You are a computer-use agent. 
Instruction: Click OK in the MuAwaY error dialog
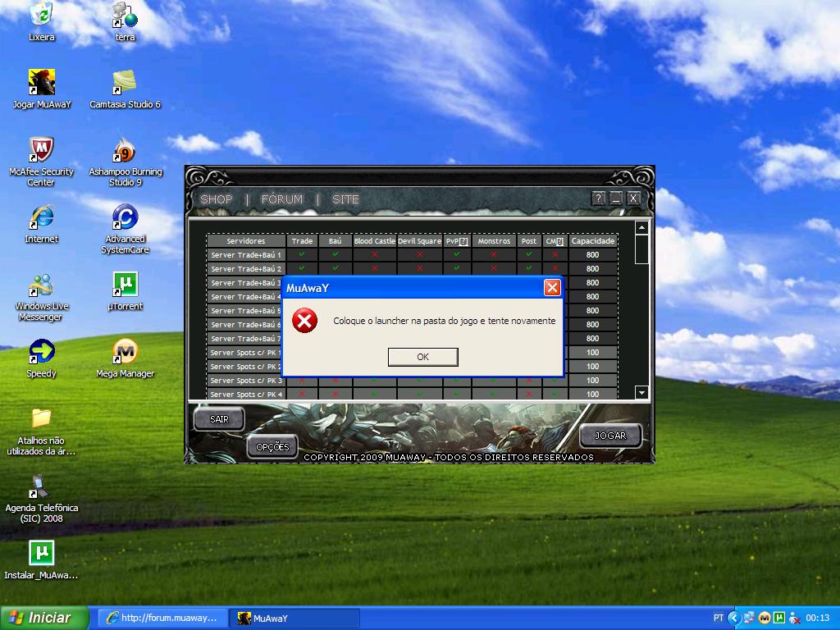pos(422,357)
